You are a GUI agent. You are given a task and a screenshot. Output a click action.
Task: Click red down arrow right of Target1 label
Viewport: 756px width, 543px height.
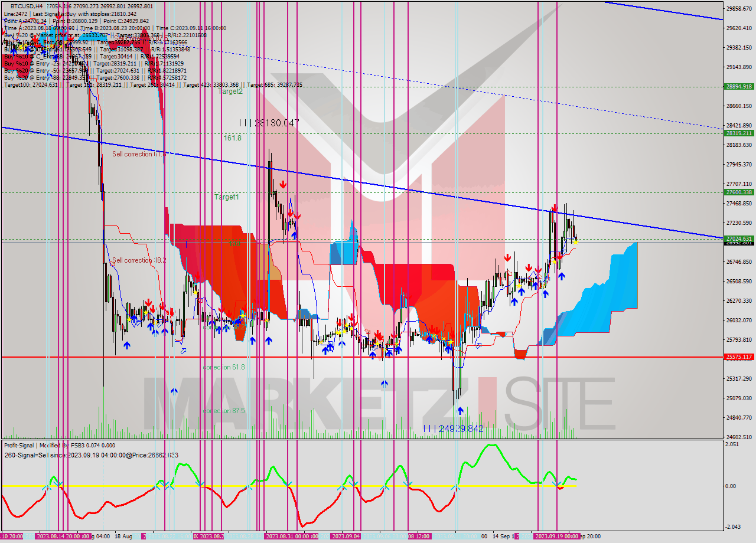click(x=283, y=185)
